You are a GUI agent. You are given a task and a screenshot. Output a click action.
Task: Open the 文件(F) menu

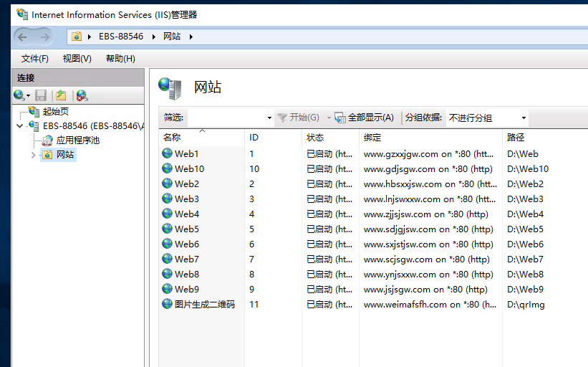pyautogui.click(x=34, y=59)
